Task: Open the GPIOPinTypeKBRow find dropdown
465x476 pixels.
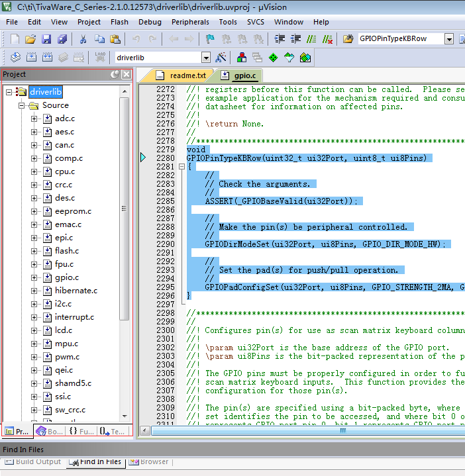Action: 449,39
